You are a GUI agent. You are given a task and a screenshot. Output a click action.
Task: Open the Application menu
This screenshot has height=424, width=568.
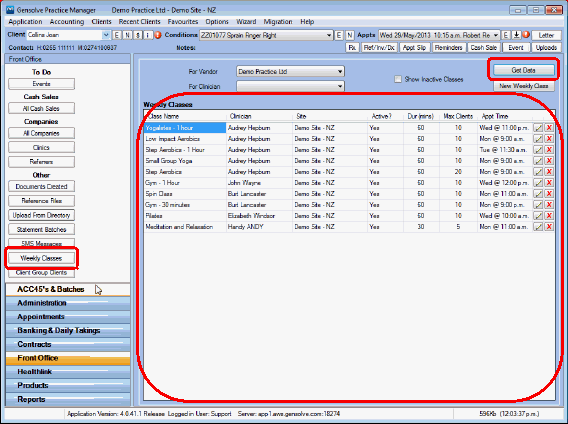tap(25, 22)
